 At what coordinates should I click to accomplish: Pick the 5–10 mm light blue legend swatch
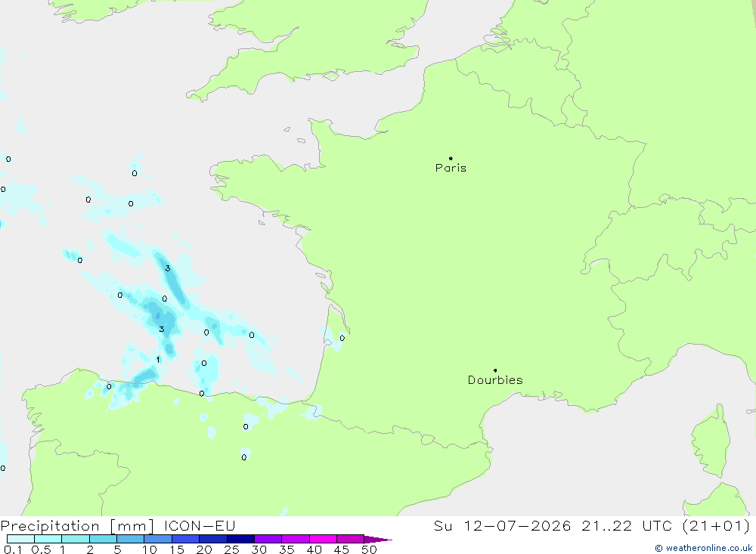[131, 539]
